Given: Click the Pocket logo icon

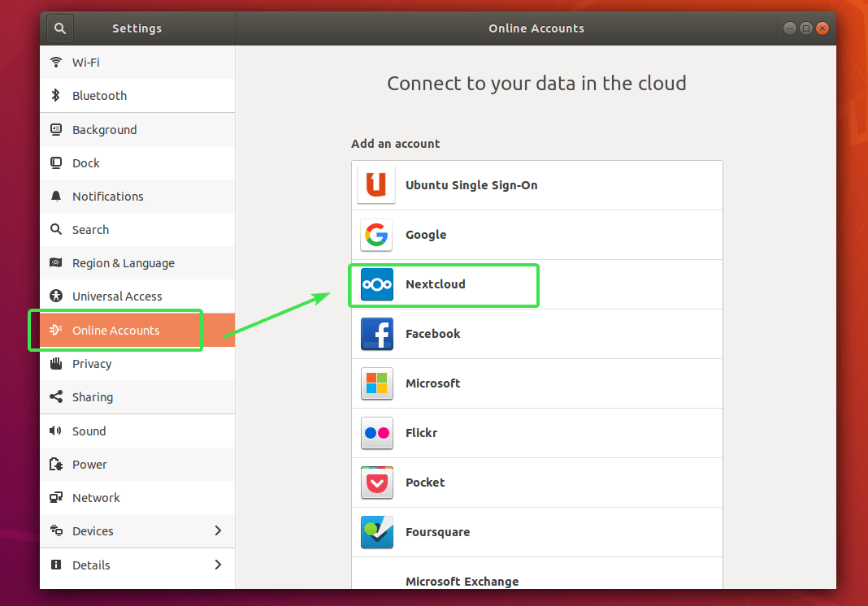Looking at the screenshot, I should coord(377,483).
